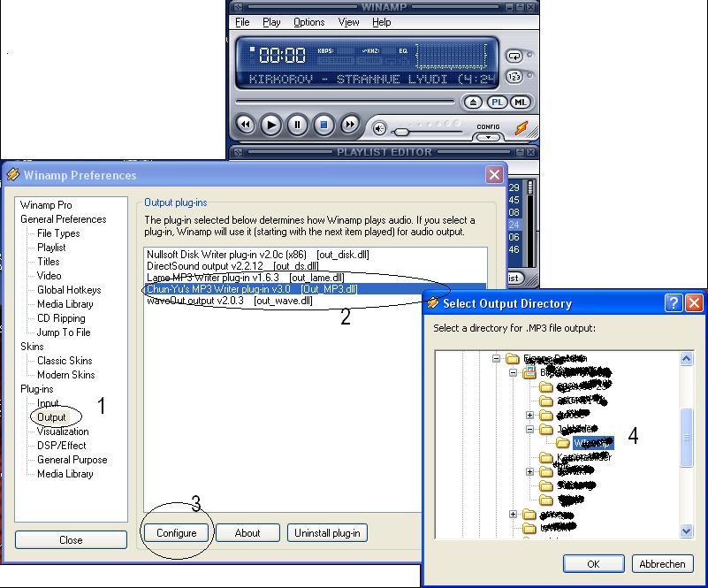Viewport: 708px width, 588px height.
Task: Expand the folder below Kameraбilder with plus
Action: coord(530,472)
